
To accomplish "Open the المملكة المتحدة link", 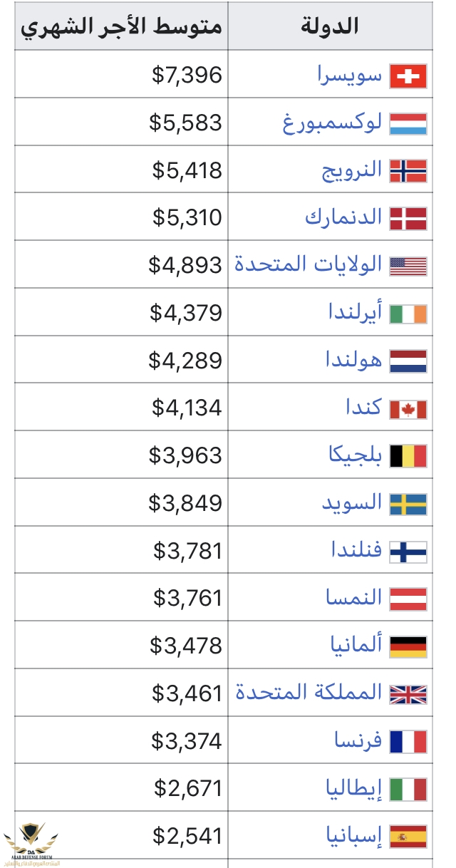I will click(309, 692).
